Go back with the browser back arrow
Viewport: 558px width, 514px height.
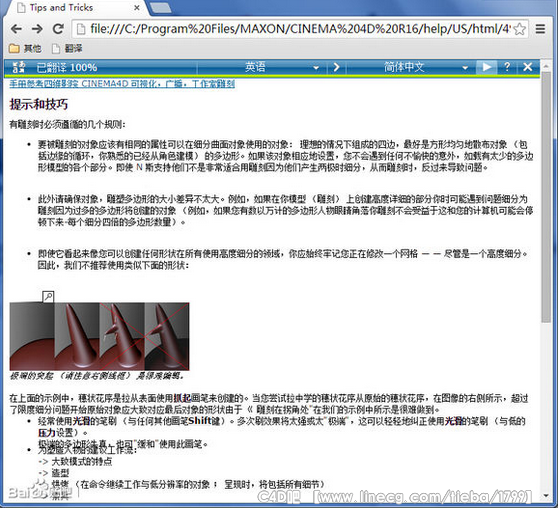coord(16,28)
